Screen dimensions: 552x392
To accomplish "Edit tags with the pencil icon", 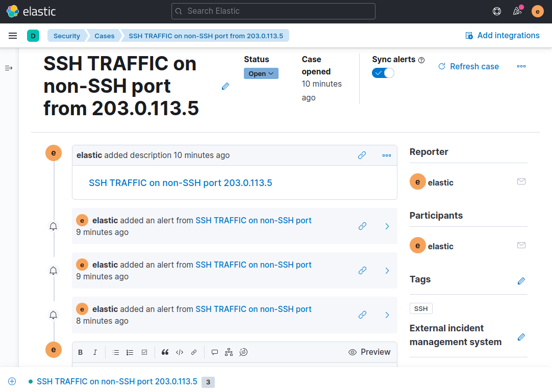I will point(521,281).
